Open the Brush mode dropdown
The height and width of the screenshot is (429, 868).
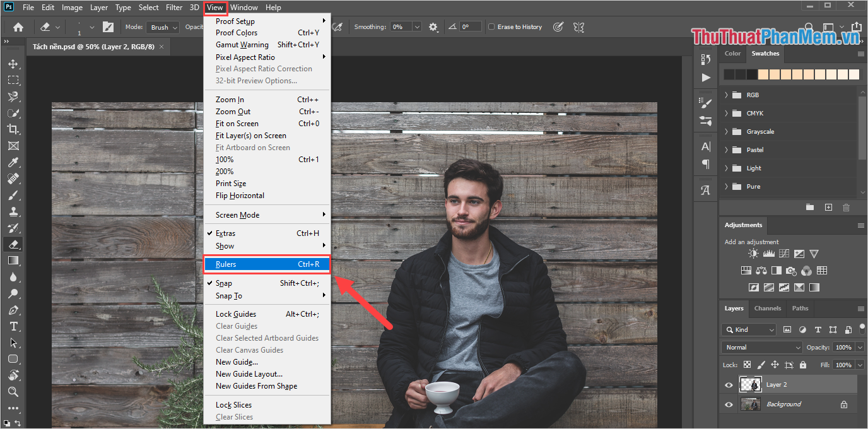click(x=163, y=27)
